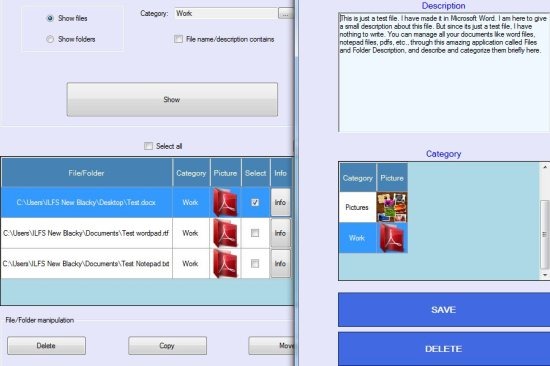
Task: Click the Select column header
Action: point(256,173)
